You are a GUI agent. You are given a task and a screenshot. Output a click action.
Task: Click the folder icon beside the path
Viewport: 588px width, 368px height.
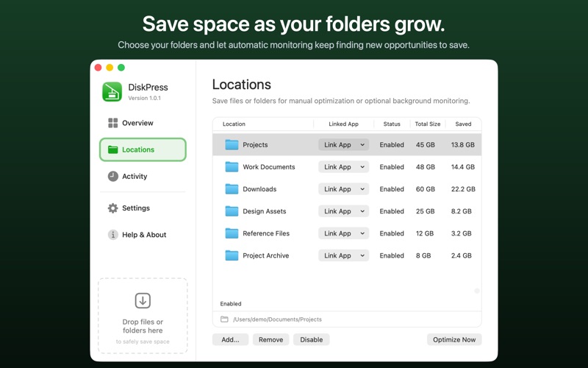pos(224,319)
